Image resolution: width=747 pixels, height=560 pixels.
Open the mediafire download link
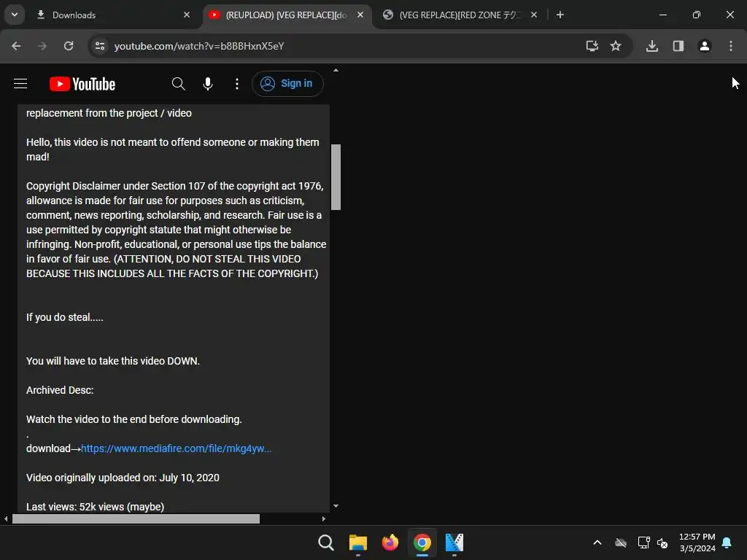176,448
